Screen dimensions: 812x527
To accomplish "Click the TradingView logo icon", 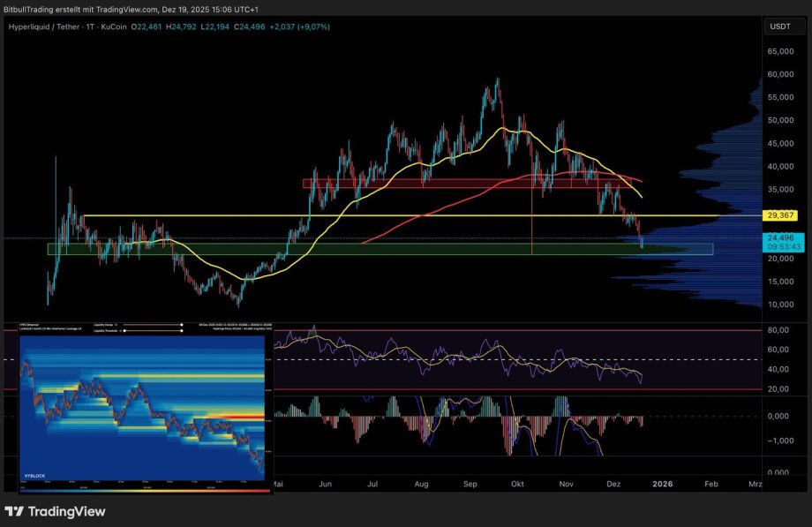I will 15,511.
